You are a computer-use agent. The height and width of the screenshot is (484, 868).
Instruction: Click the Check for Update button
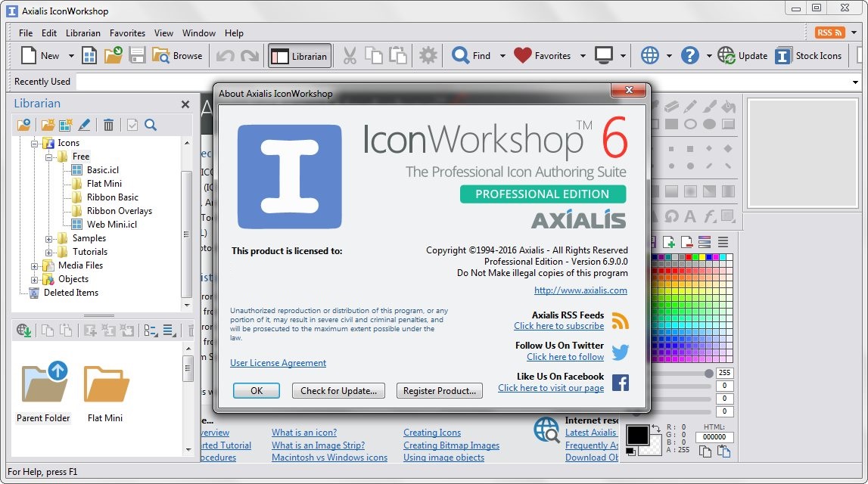click(338, 390)
